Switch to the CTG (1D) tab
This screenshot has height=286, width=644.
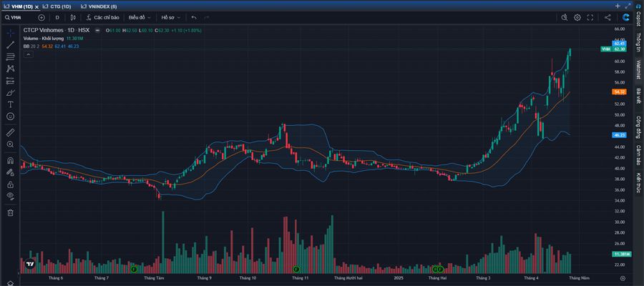(x=57, y=6)
